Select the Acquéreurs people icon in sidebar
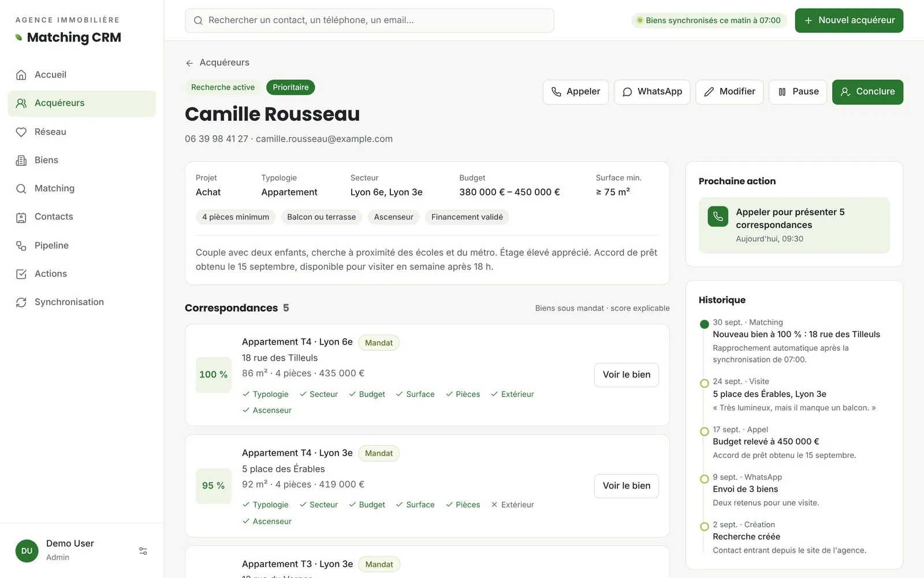 21,103
